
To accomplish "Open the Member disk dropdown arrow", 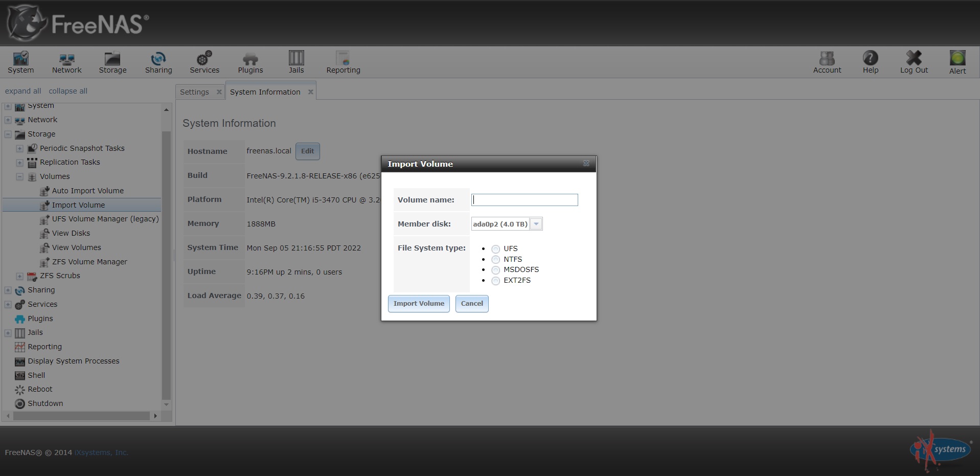I will point(536,224).
